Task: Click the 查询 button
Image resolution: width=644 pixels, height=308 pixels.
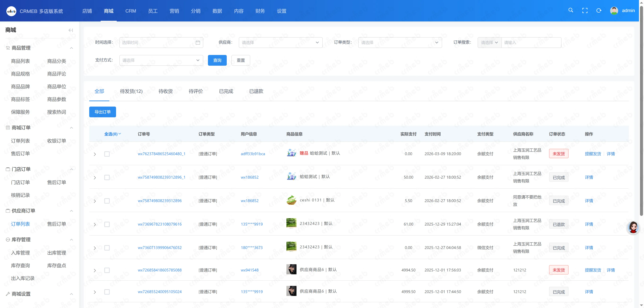Action: [x=217, y=60]
